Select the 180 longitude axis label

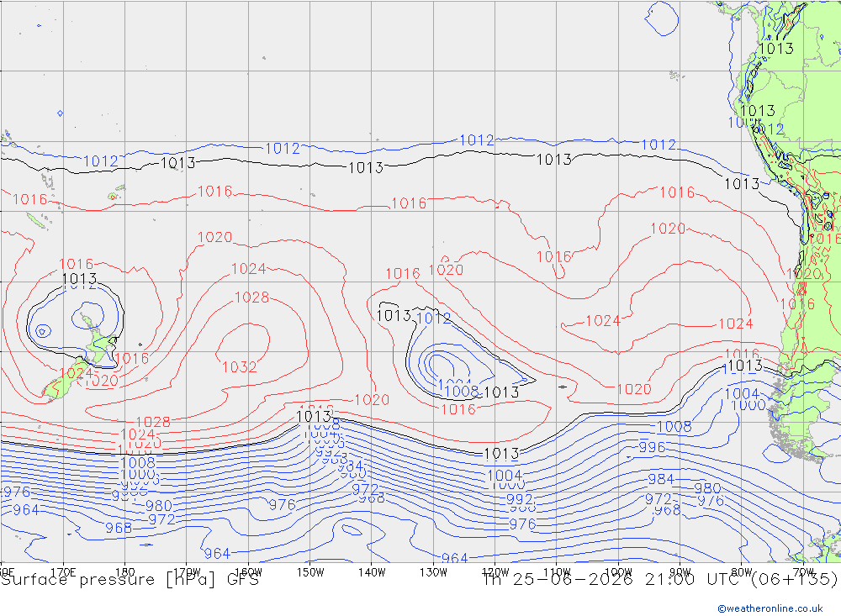point(125,572)
